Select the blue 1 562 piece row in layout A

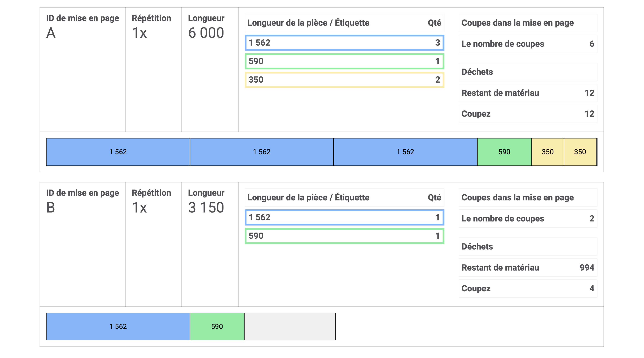[x=344, y=43]
